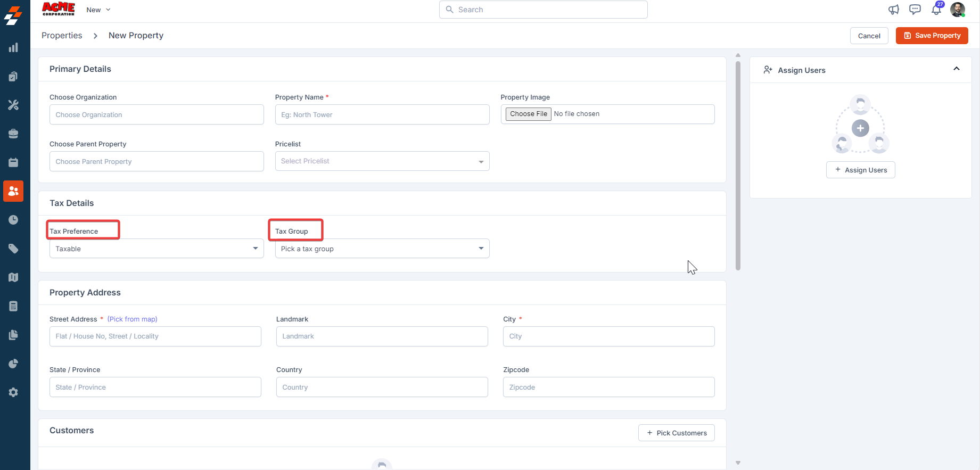This screenshot has height=470, width=980.
Task: Open the calculator icon in sidebar
Action: click(x=13, y=306)
